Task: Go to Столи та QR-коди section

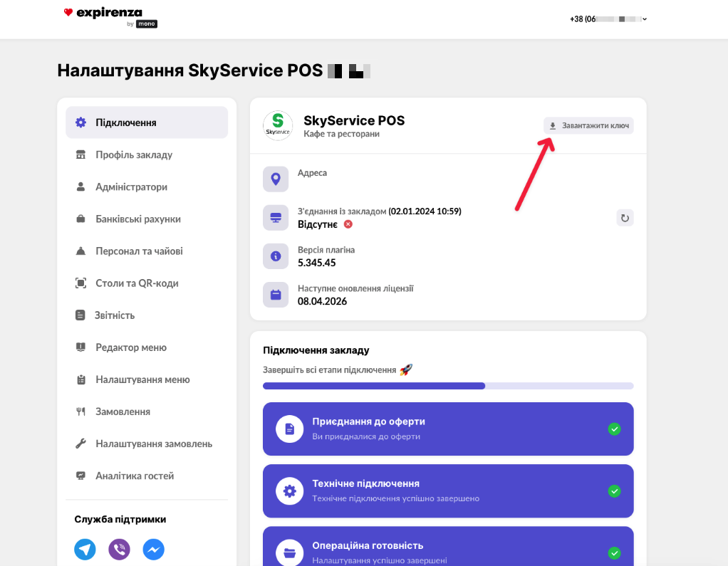Action: tap(137, 283)
